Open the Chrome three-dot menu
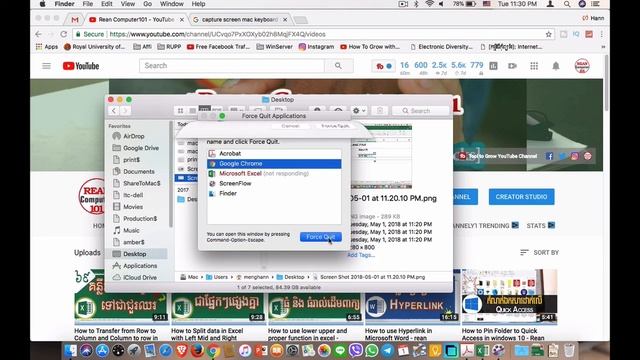The width and height of the screenshot is (640, 360). (x=602, y=34)
